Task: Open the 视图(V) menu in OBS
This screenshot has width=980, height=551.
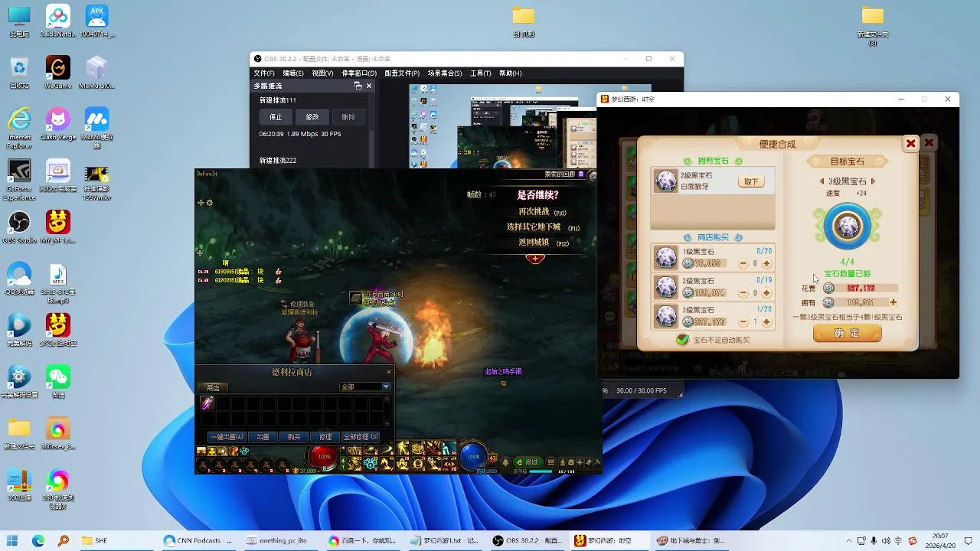Action: point(322,73)
